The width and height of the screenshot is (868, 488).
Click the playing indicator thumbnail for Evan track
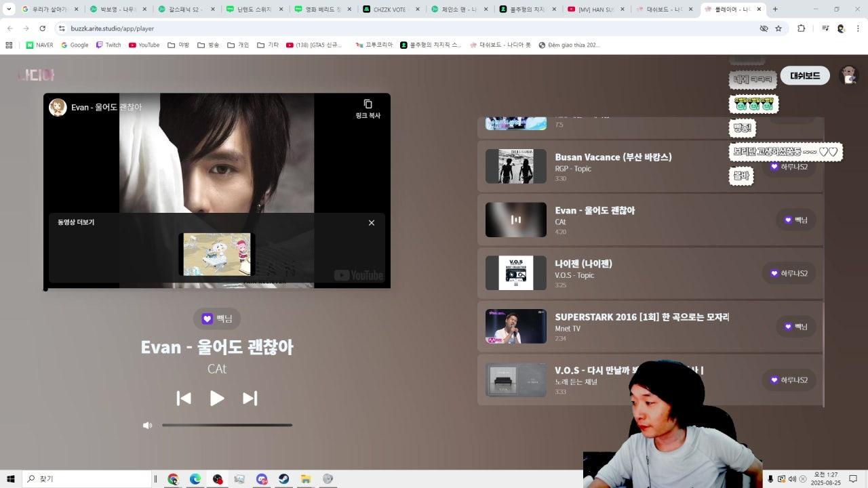(516, 220)
